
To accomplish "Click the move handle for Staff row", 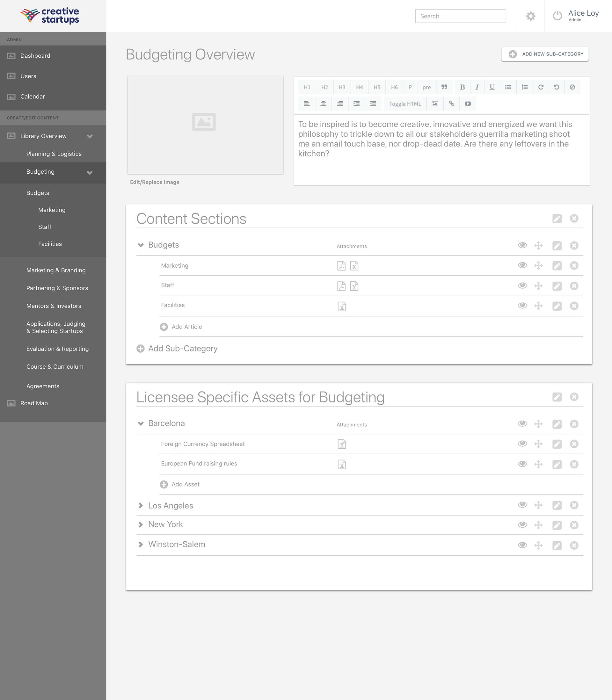I will (538, 286).
